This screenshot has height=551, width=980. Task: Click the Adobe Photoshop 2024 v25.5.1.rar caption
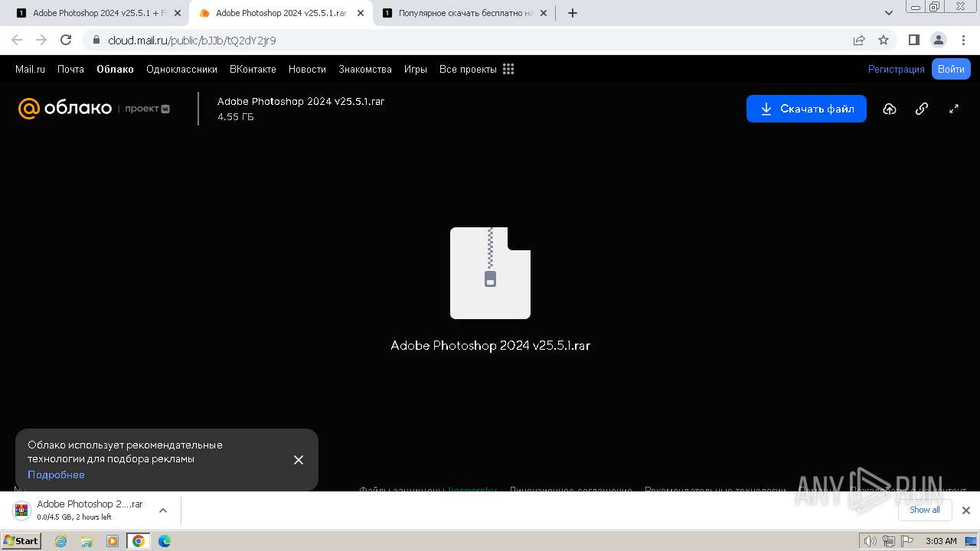pyautogui.click(x=490, y=345)
